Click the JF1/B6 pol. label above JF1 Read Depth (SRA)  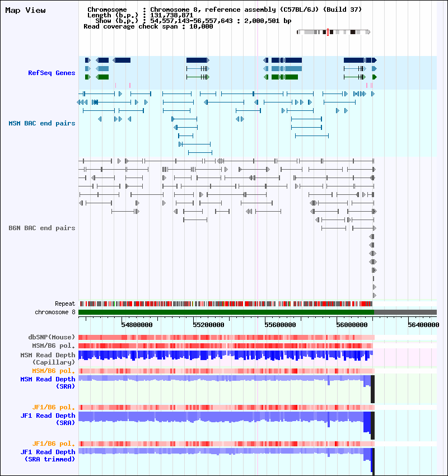click(x=53, y=407)
